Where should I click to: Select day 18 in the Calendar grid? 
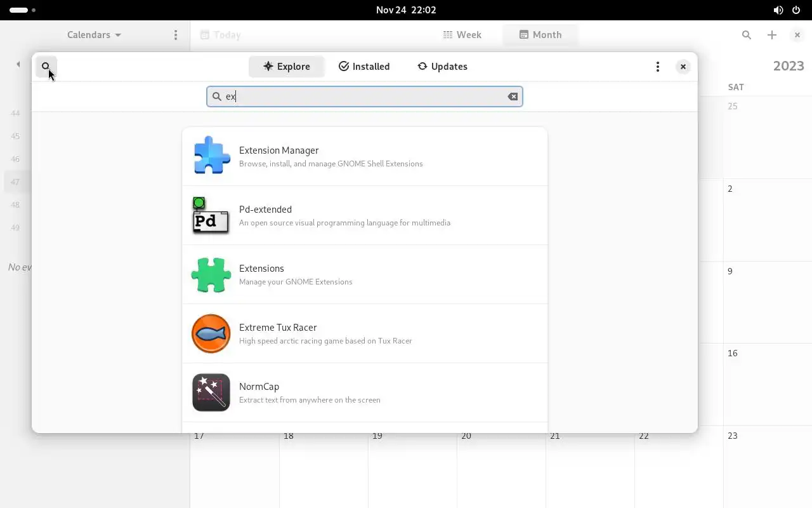pyautogui.click(x=324, y=471)
